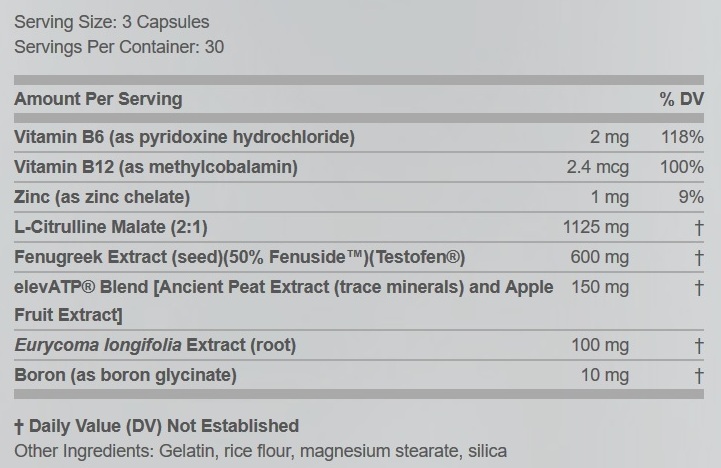Select the Vitamin B6 ingredient row label
This screenshot has height=468, width=721.
coord(184,137)
